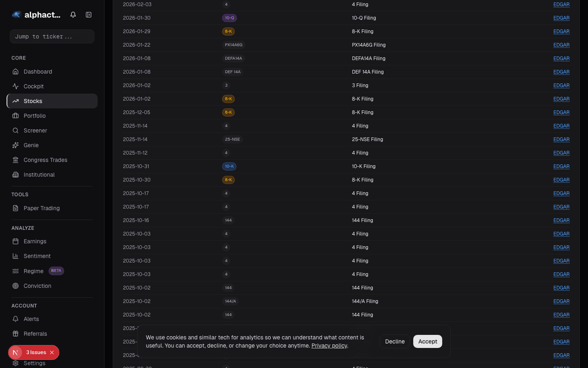This screenshot has height=368, width=588.
Task: View Congress Trades
Action: pyautogui.click(x=45, y=160)
